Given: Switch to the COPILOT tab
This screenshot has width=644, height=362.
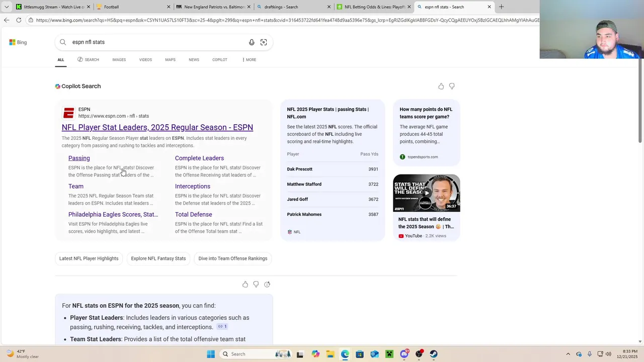Looking at the screenshot, I should click(220, 60).
